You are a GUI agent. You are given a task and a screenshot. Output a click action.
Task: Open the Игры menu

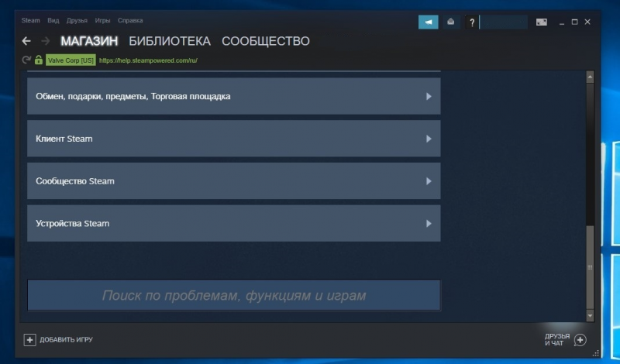(102, 20)
